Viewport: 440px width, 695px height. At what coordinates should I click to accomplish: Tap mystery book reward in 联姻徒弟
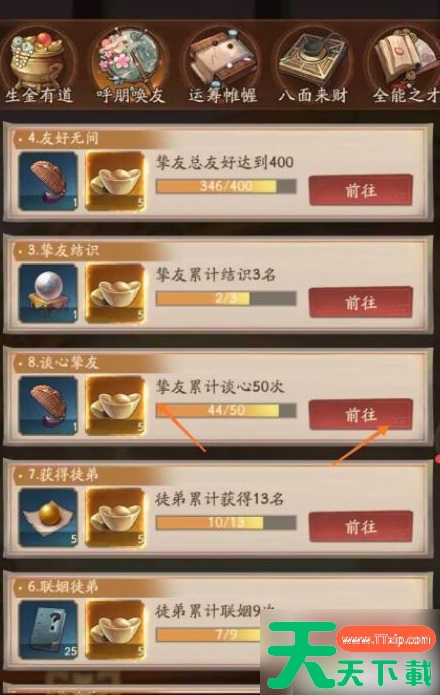coord(49,629)
